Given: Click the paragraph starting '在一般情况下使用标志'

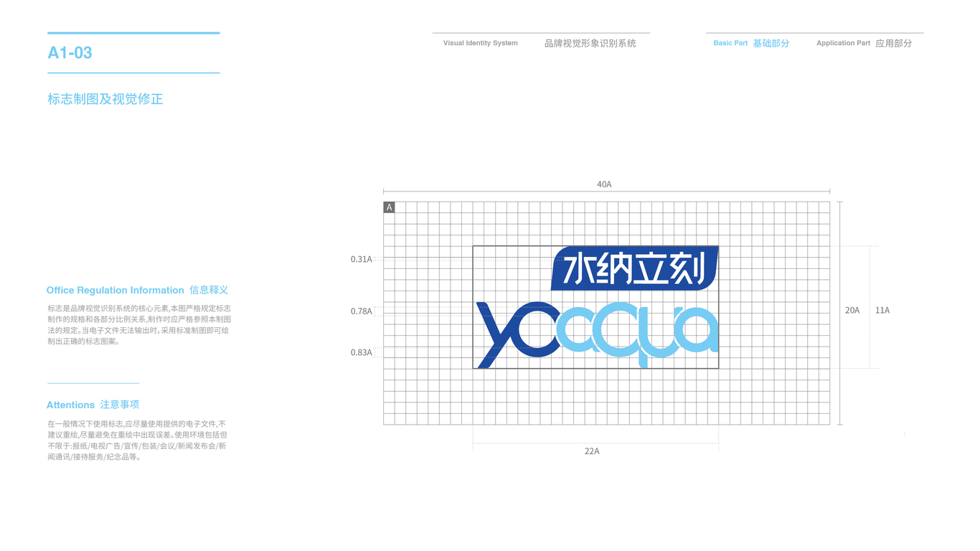Looking at the screenshot, I should 138,440.
